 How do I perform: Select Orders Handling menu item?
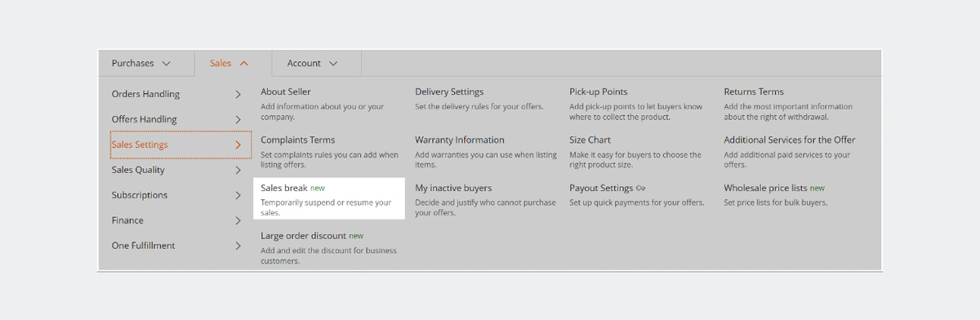145,94
